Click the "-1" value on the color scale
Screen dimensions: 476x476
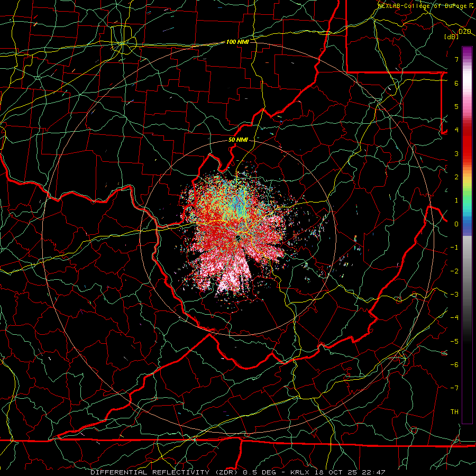(x=454, y=248)
